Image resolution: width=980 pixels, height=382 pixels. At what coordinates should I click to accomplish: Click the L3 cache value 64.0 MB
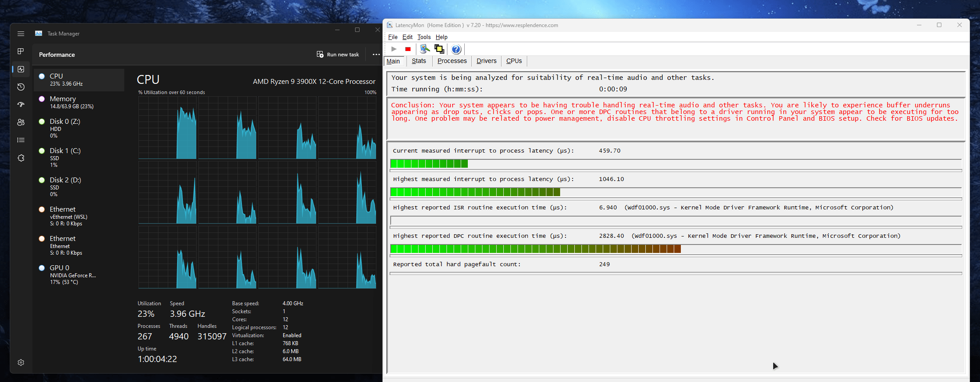click(x=292, y=359)
